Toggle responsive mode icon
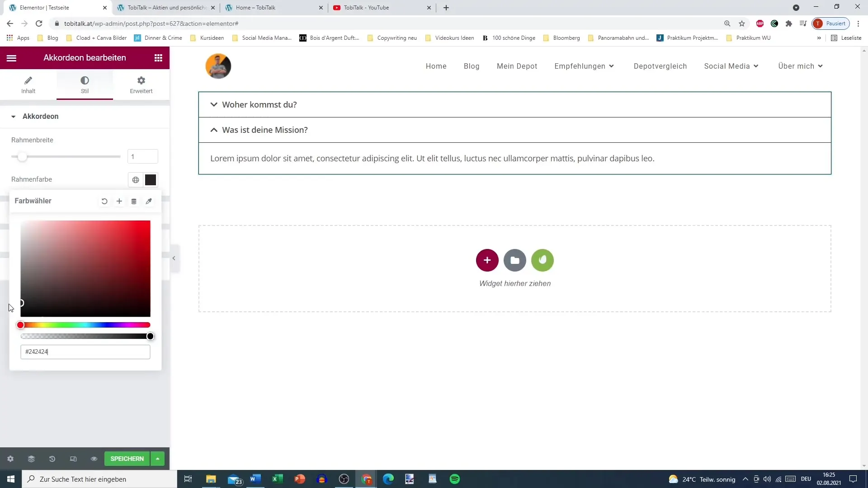Image resolution: width=868 pixels, height=488 pixels. [x=73, y=459]
